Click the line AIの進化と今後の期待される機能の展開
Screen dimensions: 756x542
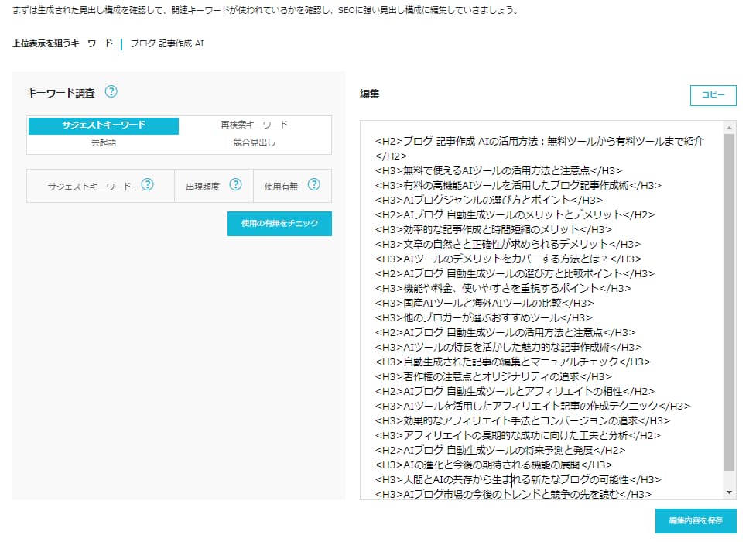(494, 465)
